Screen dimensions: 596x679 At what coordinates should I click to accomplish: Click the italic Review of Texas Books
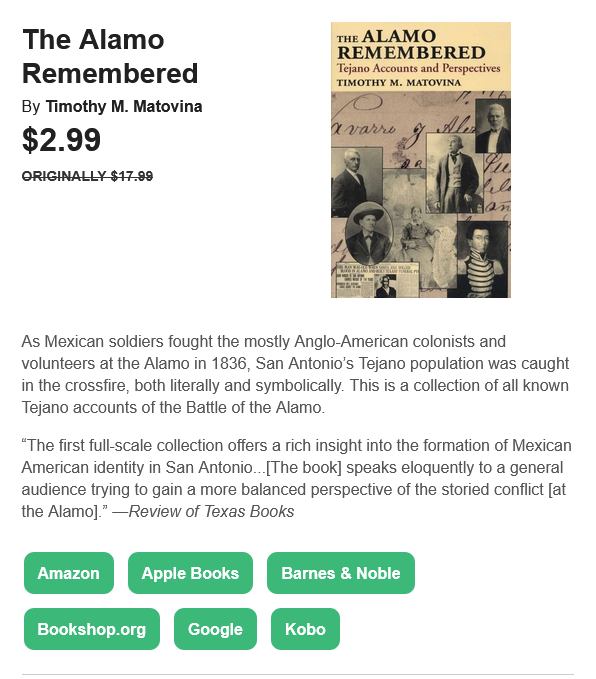pyautogui.click(x=211, y=511)
